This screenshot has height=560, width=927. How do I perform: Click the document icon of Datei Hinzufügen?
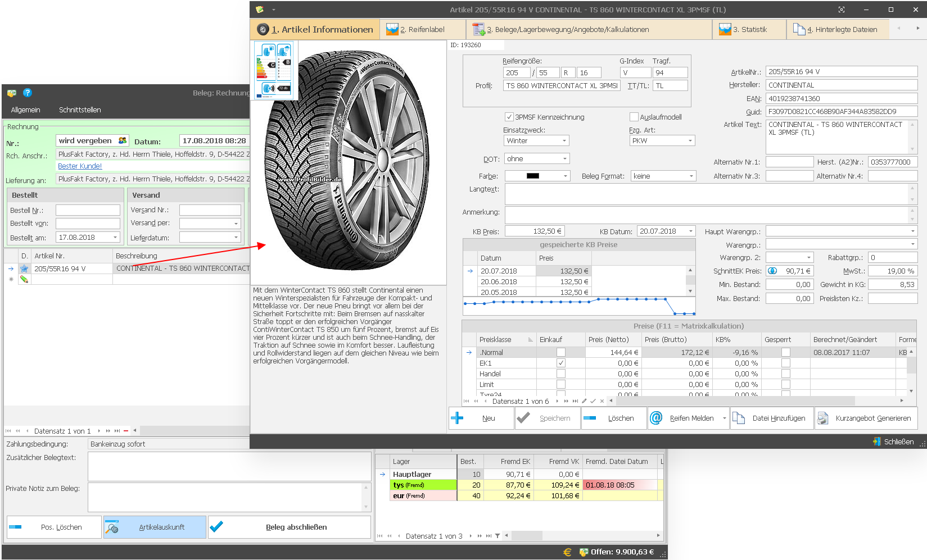click(x=738, y=418)
